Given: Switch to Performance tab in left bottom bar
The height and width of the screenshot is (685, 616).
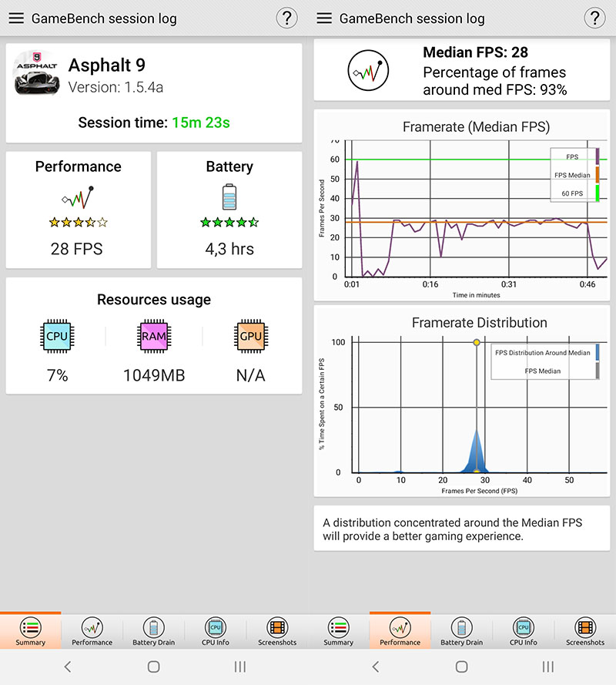Looking at the screenshot, I should 92,631.
